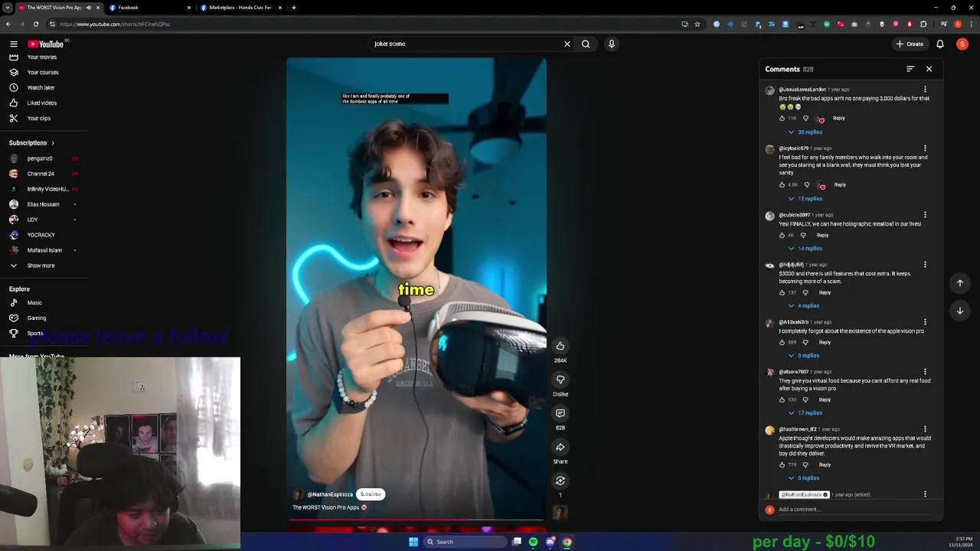Open the account avatar menu
Image resolution: width=980 pixels, height=551 pixels.
click(x=962, y=44)
